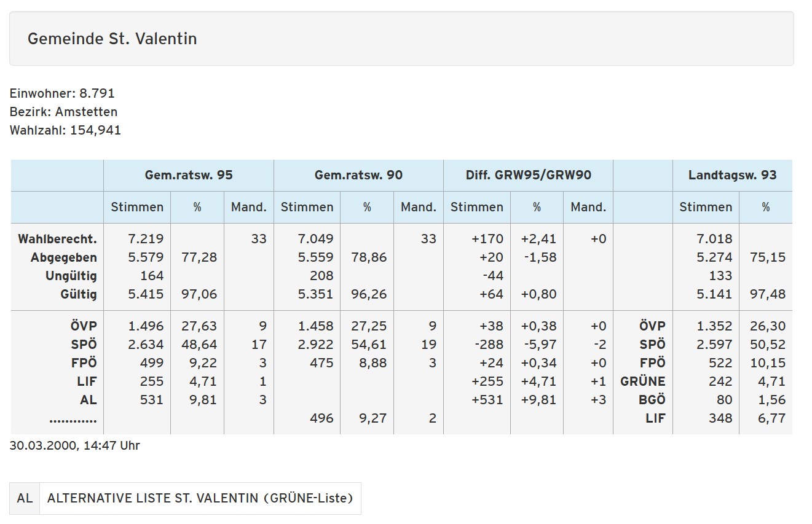Click the SPÖ vote difference value -288
Viewport: 812px width, 524px height.
tap(491, 345)
